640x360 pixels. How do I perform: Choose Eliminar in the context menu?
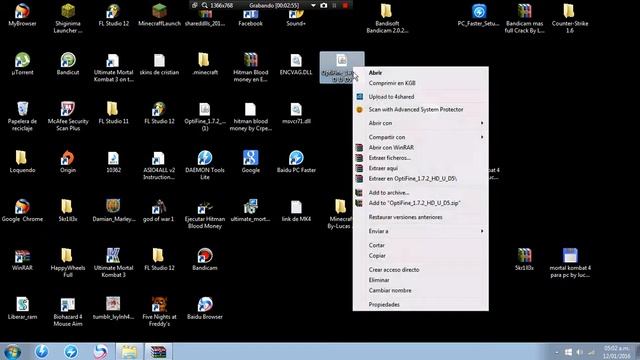[x=420, y=280]
